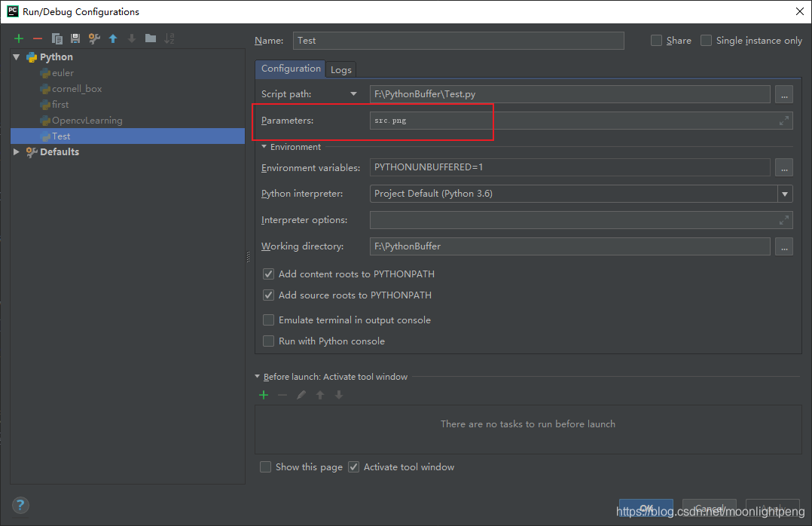Select the euler configuration
This screenshot has height=526, width=812.
(127, 73)
